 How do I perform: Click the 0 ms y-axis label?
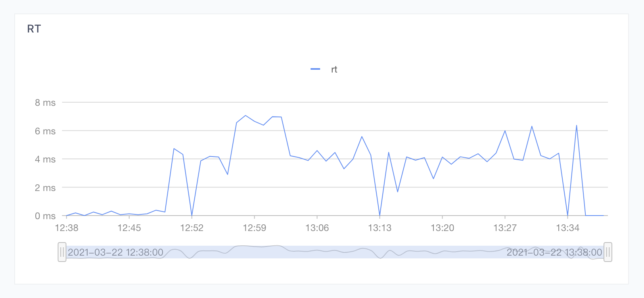[45, 216]
